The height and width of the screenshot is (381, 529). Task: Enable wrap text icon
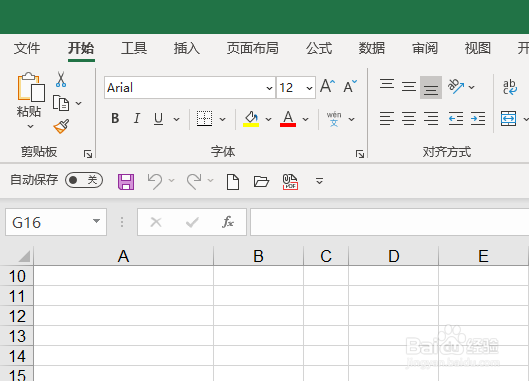tap(510, 87)
